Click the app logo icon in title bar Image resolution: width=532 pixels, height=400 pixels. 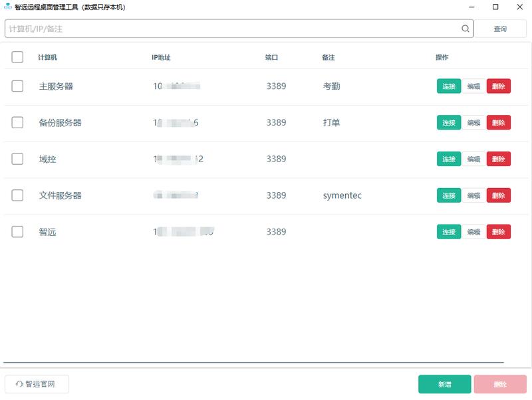click(x=7, y=7)
